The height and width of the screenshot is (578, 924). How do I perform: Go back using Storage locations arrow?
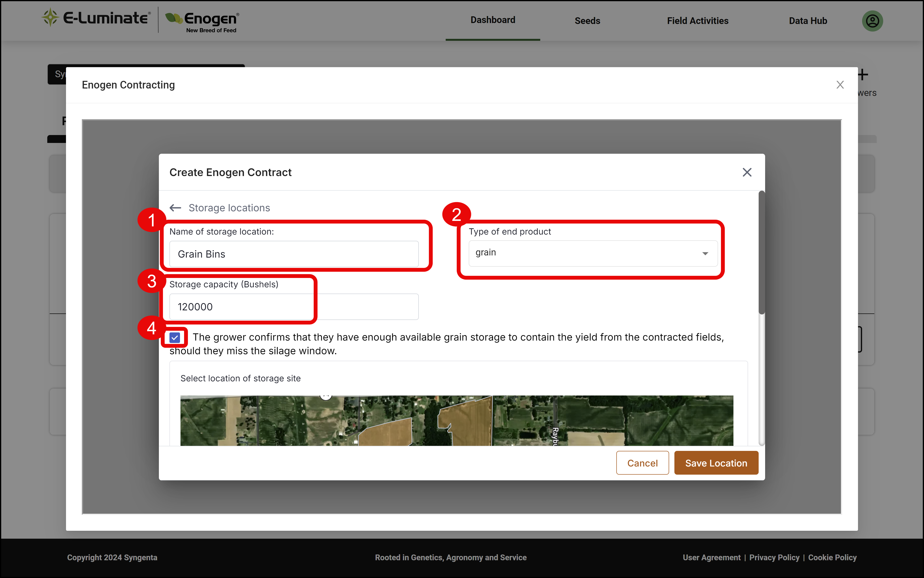click(175, 207)
